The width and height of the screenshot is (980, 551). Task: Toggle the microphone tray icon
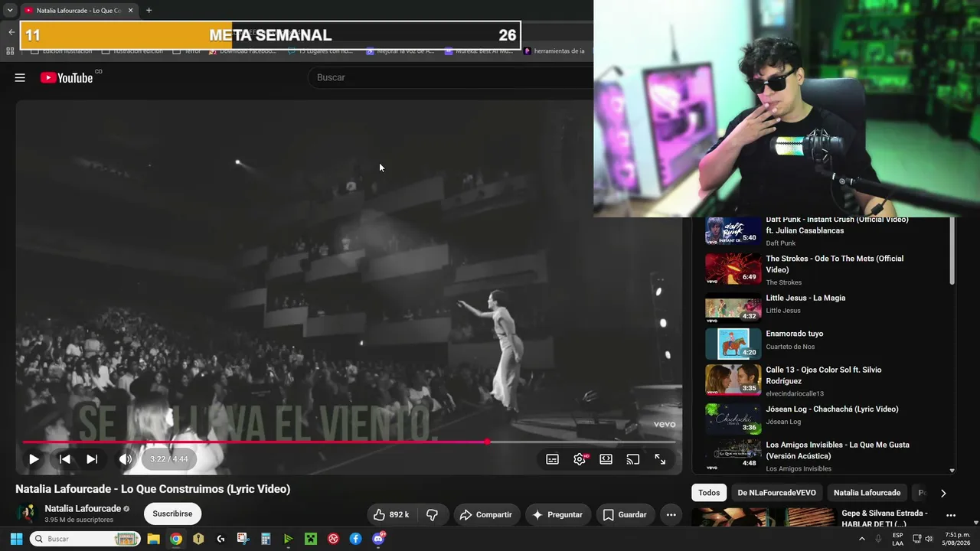click(878, 539)
